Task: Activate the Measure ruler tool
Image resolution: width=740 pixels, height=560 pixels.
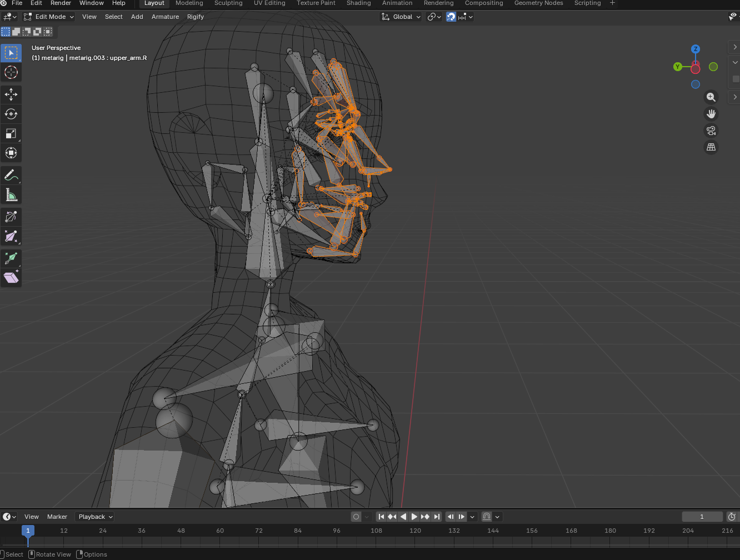Action: (x=11, y=194)
